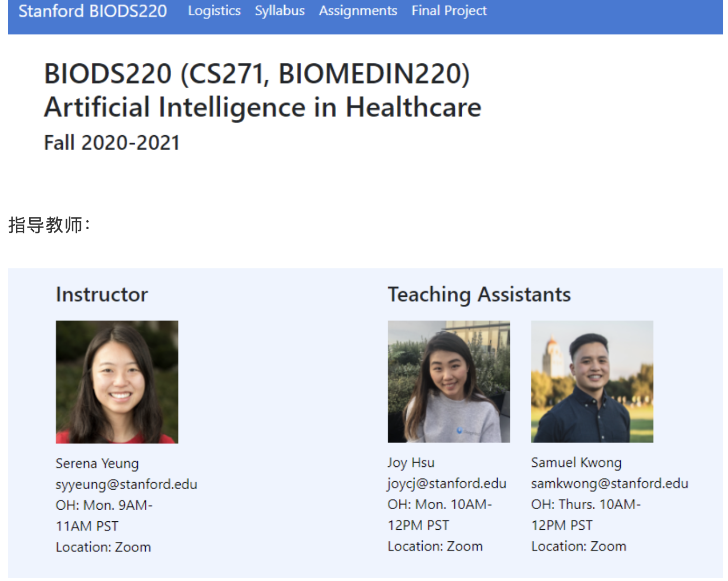Open the Logistics menu item
The image size is (728, 581).
pyautogui.click(x=214, y=11)
